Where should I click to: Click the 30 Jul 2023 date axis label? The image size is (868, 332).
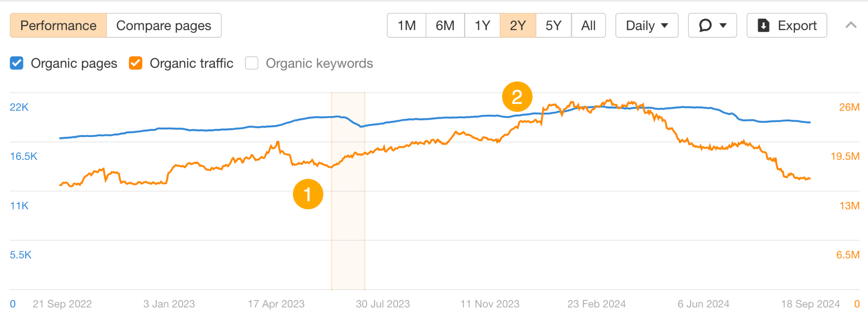tap(383, 304)
